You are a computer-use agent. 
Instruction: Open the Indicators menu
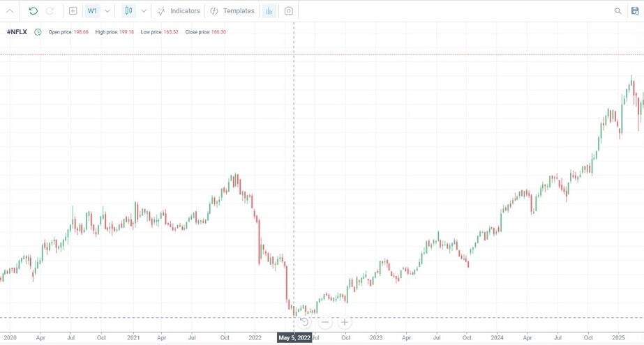tap(179, 11)
